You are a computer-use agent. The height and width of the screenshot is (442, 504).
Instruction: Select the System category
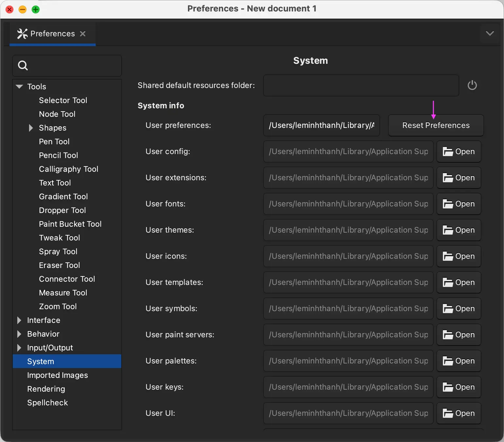[67, 362]
